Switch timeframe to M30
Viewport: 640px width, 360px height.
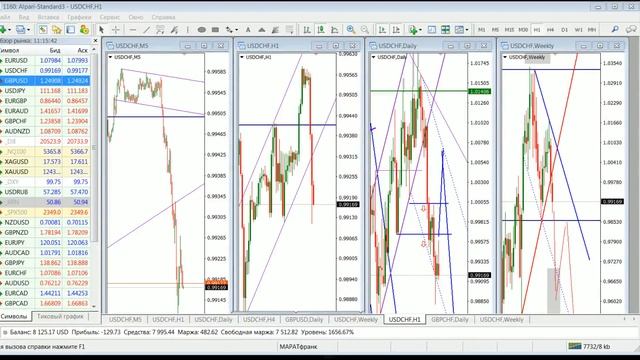(523, 30)
